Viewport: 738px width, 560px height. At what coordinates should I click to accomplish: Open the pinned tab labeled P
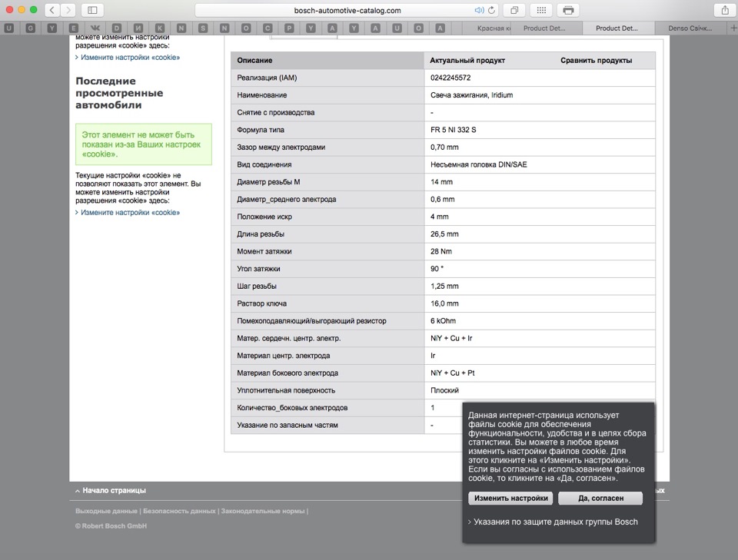tap(290, 28)
